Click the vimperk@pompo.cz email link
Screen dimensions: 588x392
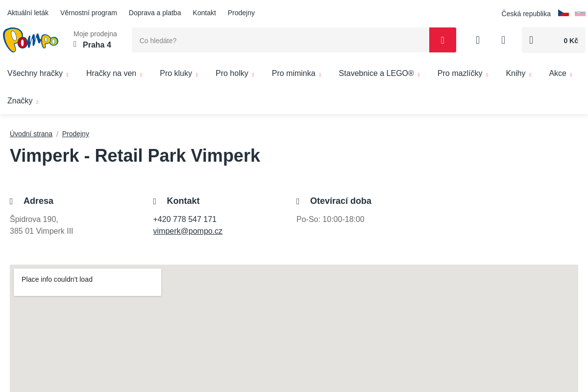pyautogui.click(x=188, y=231)
